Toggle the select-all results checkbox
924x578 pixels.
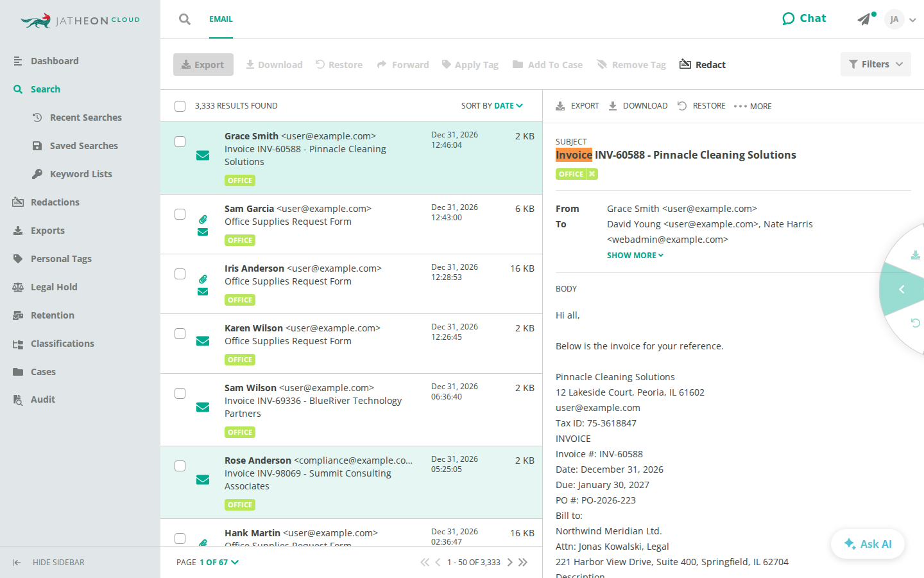180,106
